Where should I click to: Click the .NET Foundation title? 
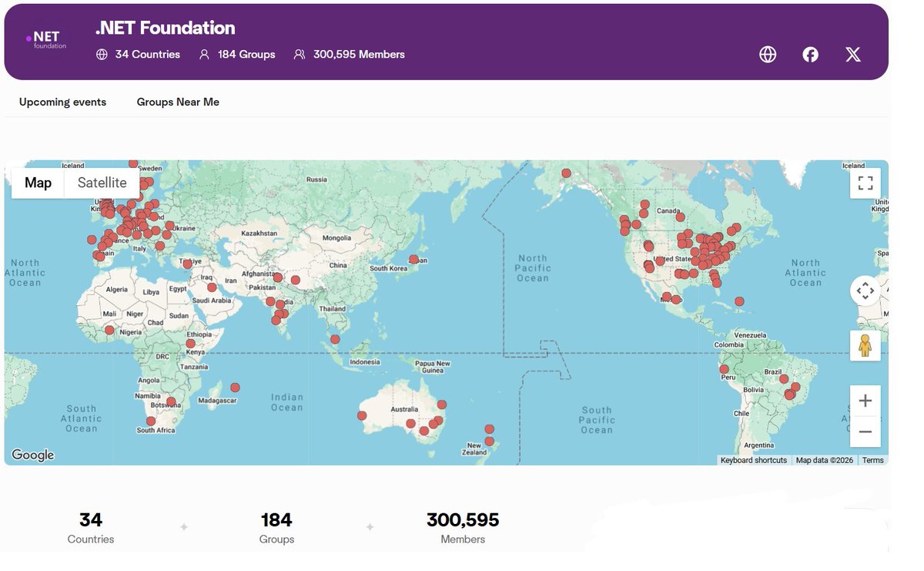(x=165, y=28)
